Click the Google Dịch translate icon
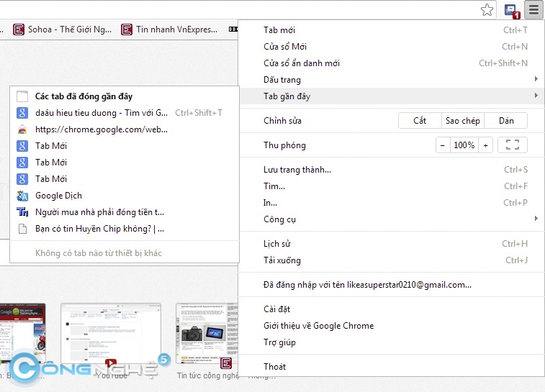The image size is (545, 392). [x=22, y=196]
